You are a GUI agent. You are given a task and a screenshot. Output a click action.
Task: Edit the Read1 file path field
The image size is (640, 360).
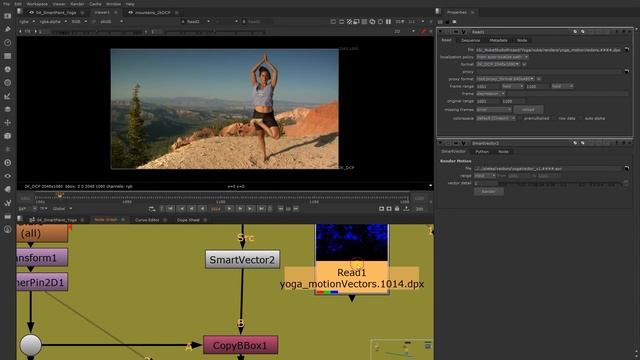549,50
